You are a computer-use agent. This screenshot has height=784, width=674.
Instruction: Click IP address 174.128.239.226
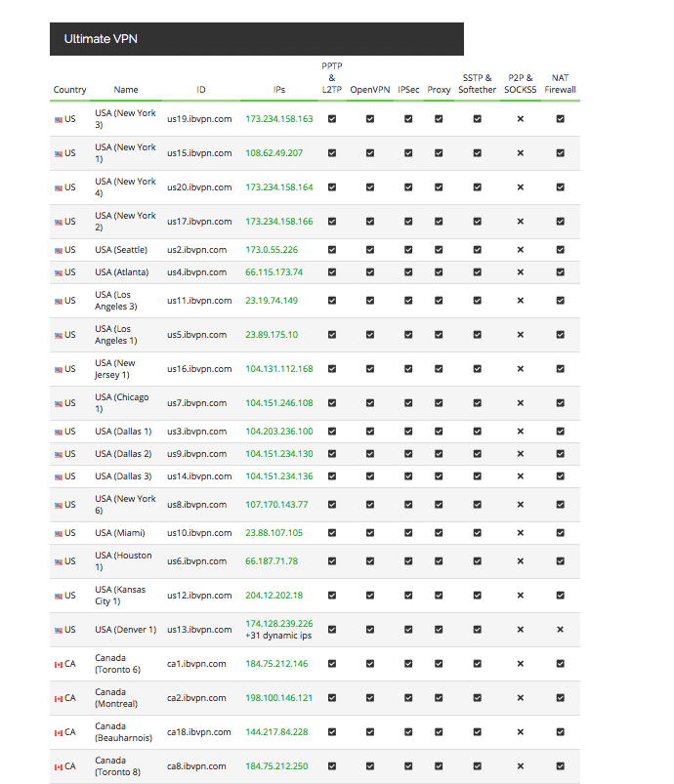point(279,624)
